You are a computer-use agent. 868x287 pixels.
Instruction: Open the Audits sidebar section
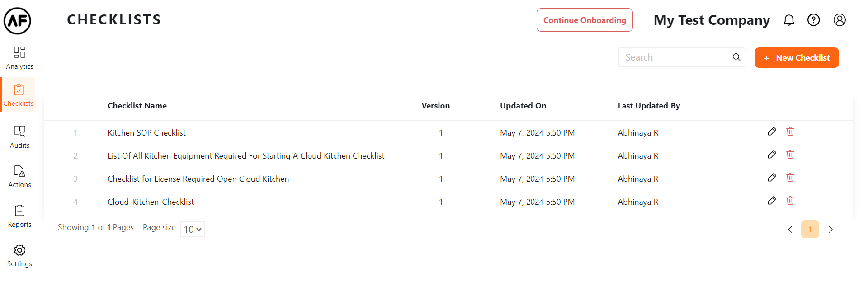click(19, 136)
